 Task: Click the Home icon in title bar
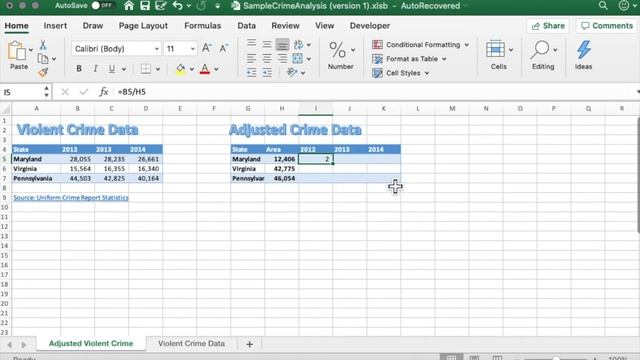(129, 6)
